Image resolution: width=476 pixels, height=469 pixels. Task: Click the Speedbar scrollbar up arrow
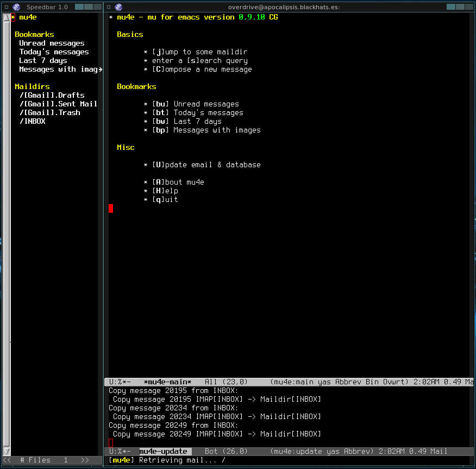coord(7,18)
